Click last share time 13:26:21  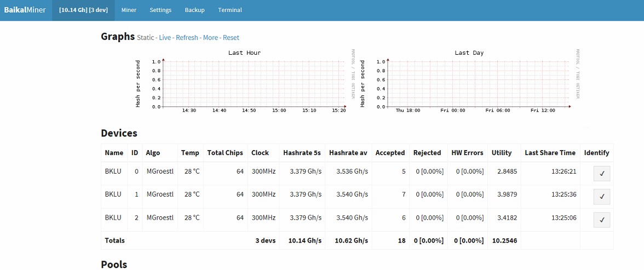click(563, 171)
